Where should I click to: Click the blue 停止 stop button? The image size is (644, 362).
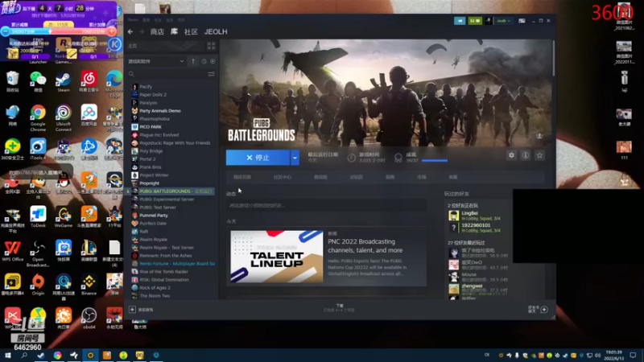pyautogui.click(x=258, y=158)
